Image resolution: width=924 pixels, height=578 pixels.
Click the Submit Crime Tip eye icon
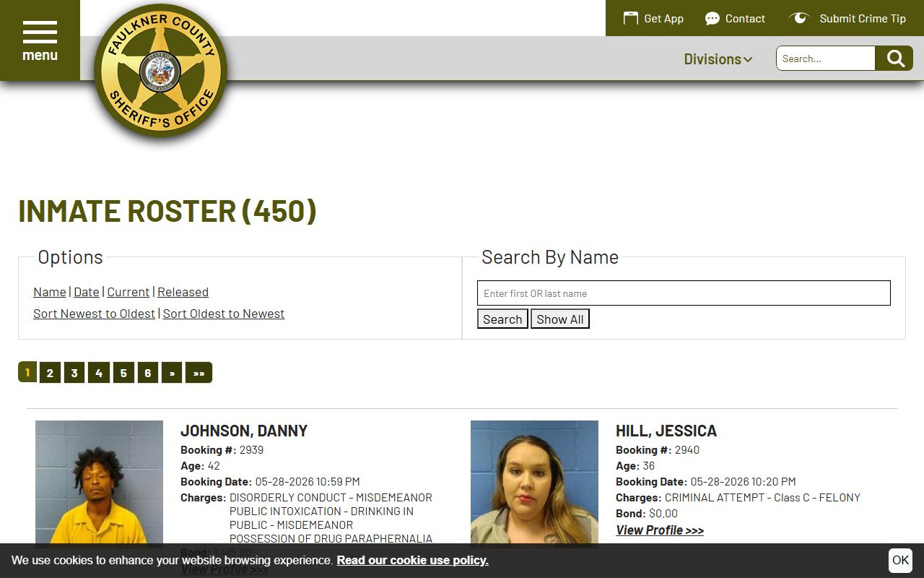pyautogui.click(x=798, y=18)
